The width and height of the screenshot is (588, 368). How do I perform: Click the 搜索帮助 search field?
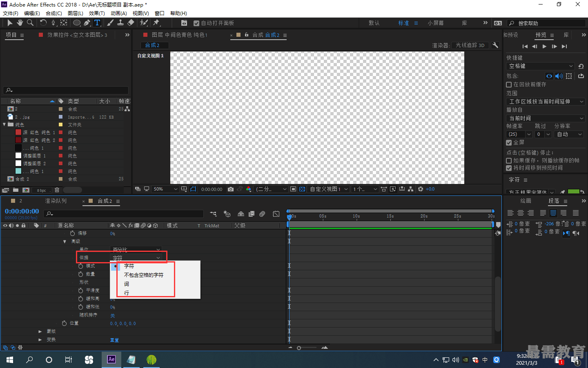click(x=546, y=23)
